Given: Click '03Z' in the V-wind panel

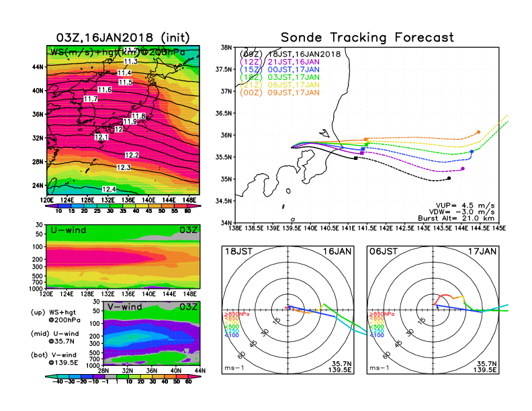Looking at the screenshot, I should click(x=188, y=307).
